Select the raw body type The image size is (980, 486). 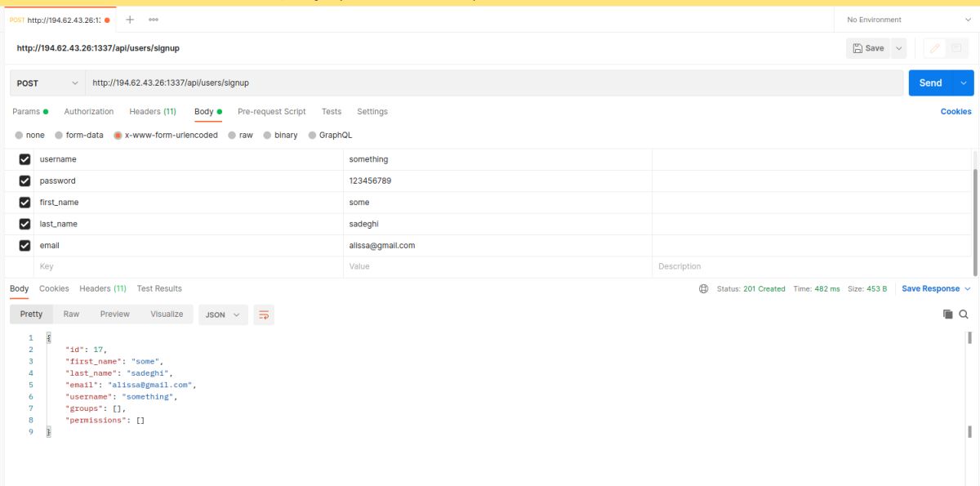[241, 136]
